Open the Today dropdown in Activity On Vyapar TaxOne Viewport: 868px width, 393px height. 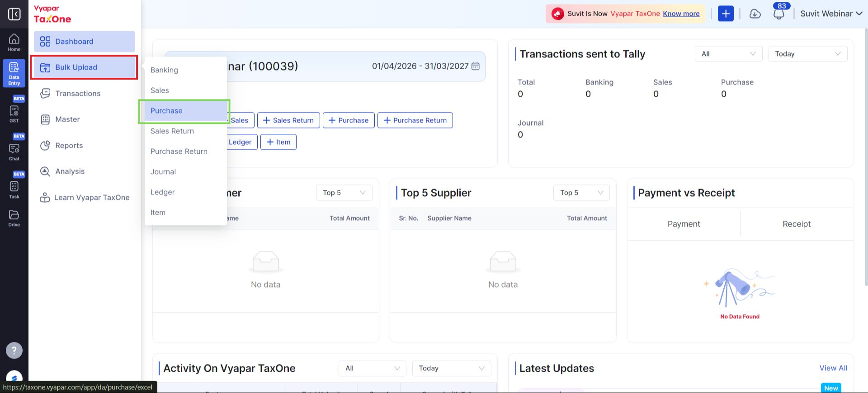[x=451, y=368]
